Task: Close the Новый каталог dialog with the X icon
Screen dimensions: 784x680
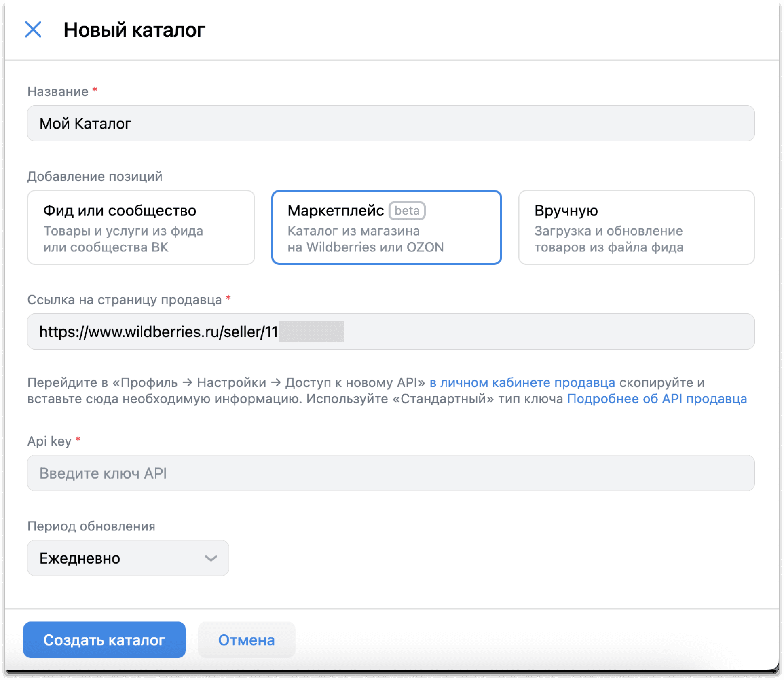Action: pos(33,30)
